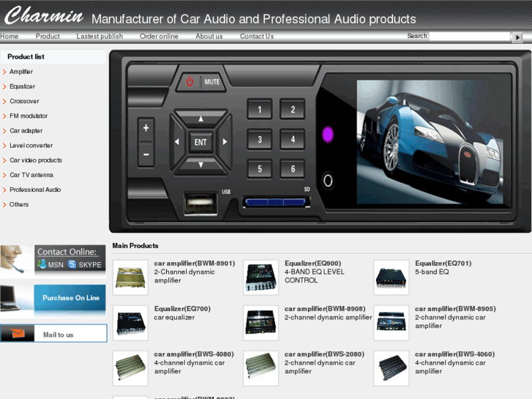Focus the Search input field
Screen dimensions: 532x399
(470, 37)
